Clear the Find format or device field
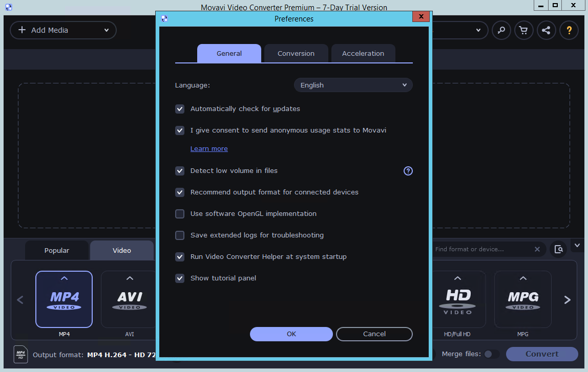Screen dimensions: 588x372 [537, 249]
